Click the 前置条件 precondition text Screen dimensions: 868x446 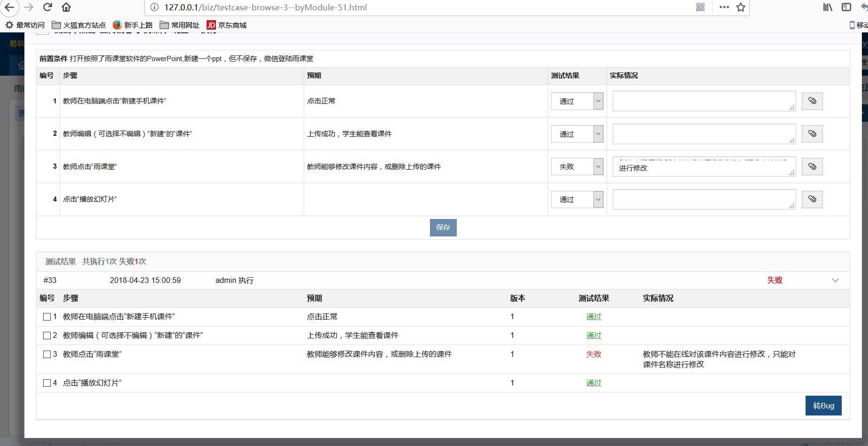point(176,59)
